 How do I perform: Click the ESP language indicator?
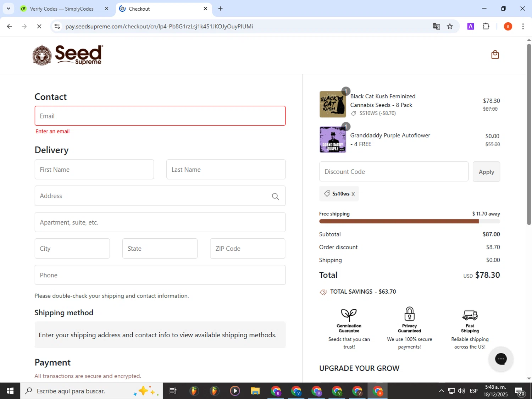[x=473, y=391]
